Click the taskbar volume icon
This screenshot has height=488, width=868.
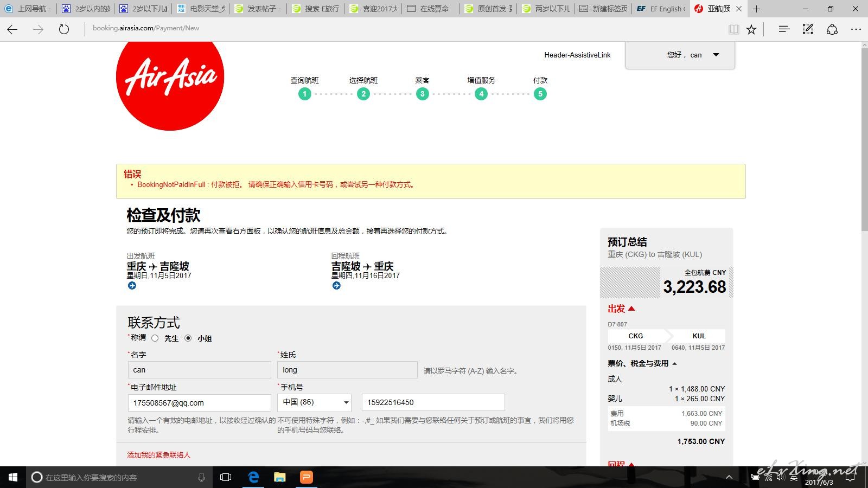[x=780, y=477]
